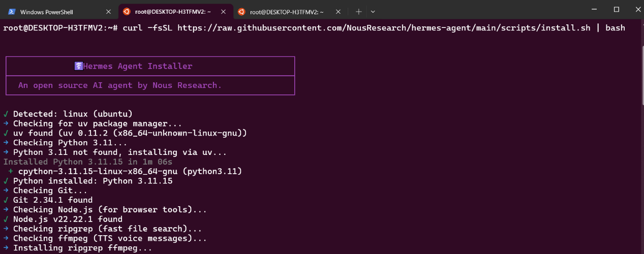Click the '| bash' end of the command

click(610, 28)
